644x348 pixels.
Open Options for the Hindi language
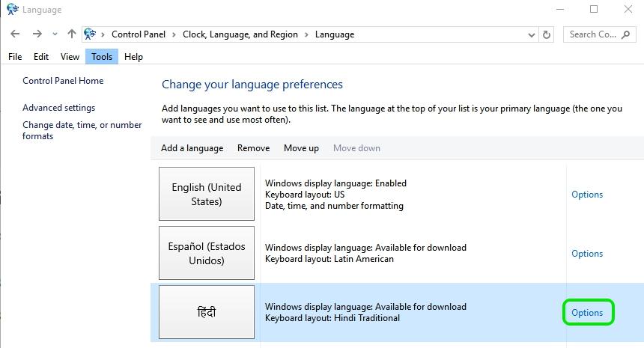click(x=587, y=313)
